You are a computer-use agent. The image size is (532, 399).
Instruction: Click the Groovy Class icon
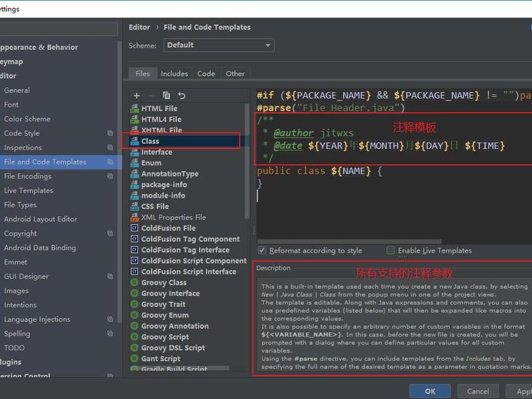[135, 282]
